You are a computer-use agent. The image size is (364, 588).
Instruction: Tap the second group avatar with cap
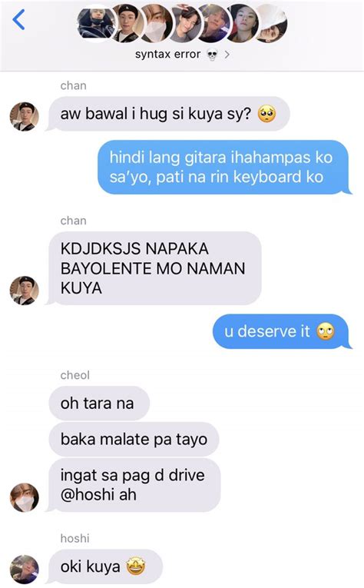pos(128,23)
